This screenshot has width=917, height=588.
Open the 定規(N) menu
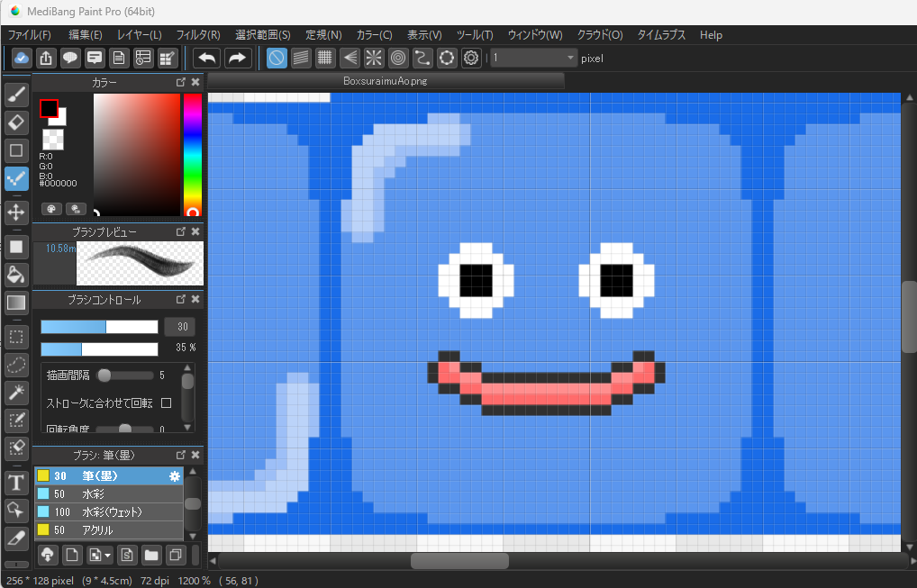point(323,35)
